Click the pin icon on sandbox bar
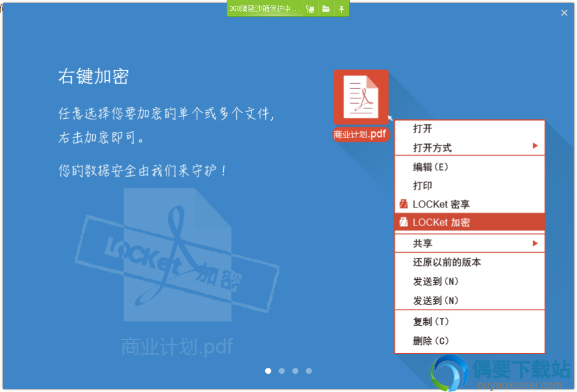577x392 pixels. pos(341,9)
